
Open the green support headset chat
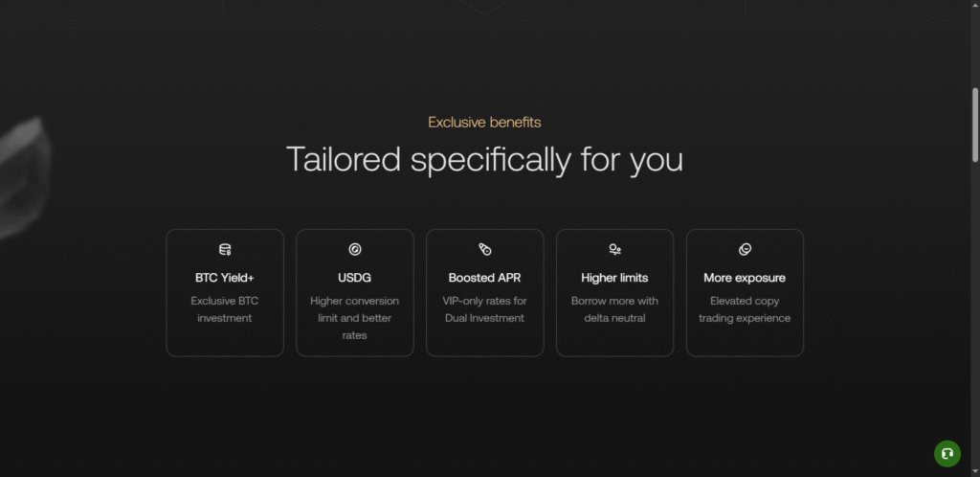point(947,453)
